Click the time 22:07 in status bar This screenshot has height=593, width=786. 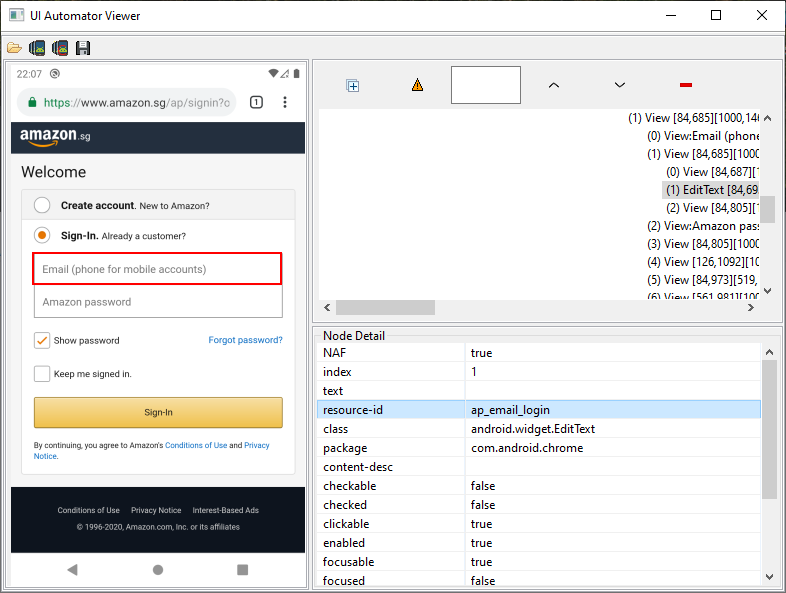[x=29, y=74]
